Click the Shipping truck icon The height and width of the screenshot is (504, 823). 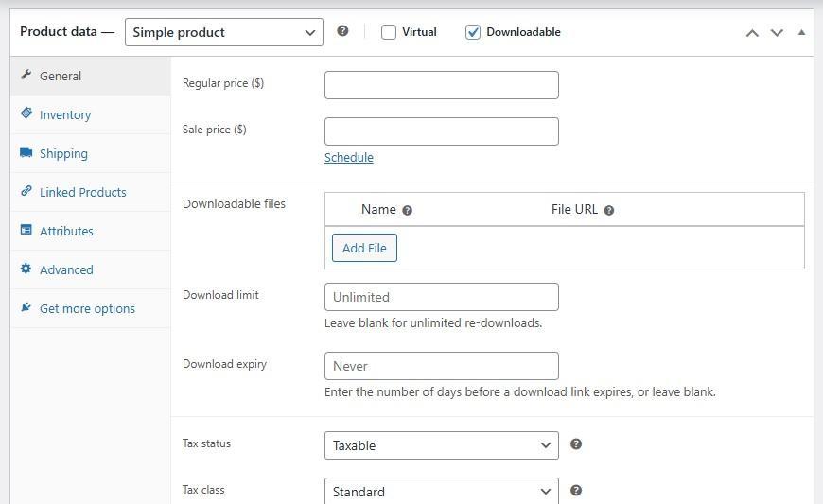tap(26, 152)
